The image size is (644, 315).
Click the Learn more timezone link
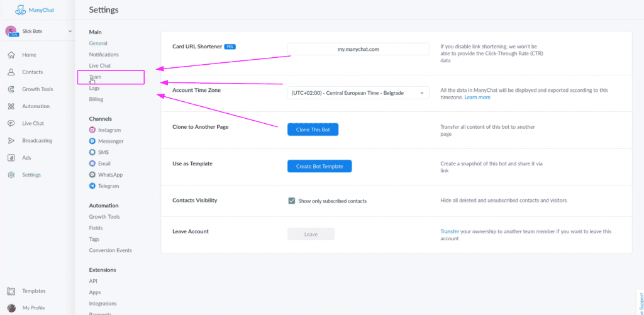pos(477,97)
